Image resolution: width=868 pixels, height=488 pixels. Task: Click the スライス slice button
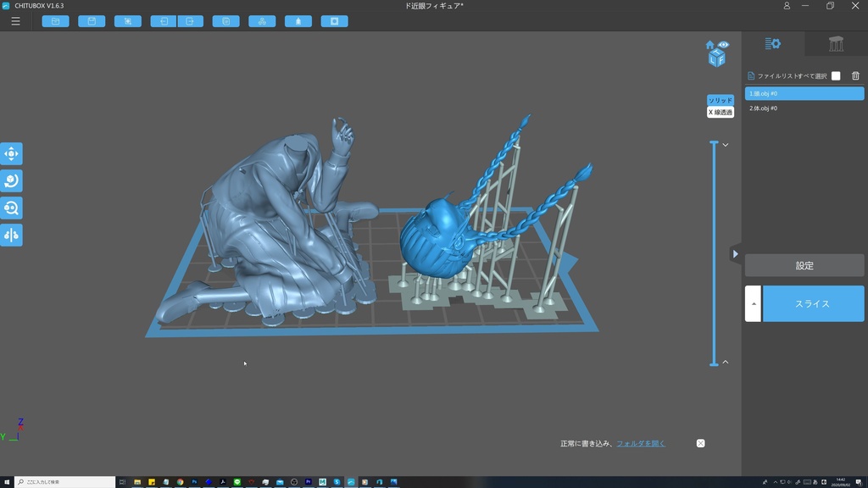(x=813, y=304)
